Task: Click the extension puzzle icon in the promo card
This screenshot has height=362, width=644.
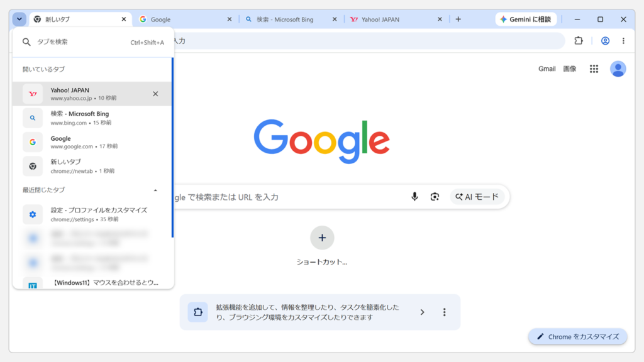Action: point(198,312)
